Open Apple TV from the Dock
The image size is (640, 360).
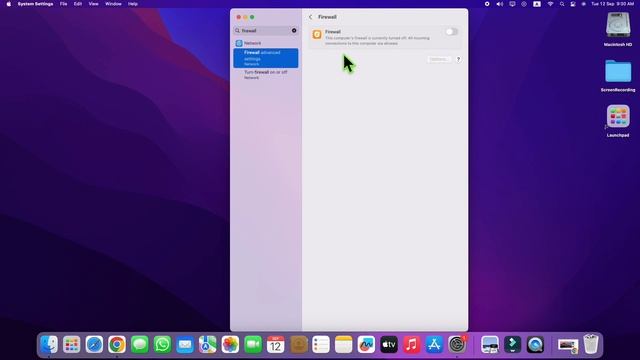[x=389, y=345]
